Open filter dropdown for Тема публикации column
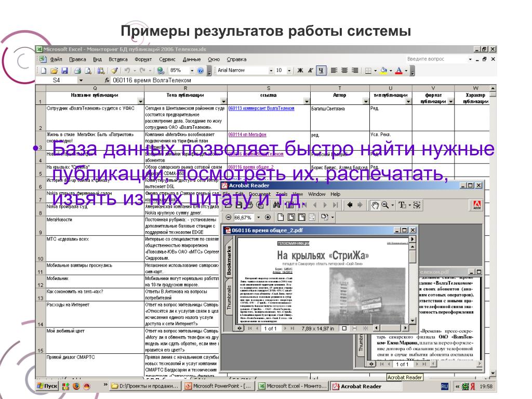 (223, 101)
